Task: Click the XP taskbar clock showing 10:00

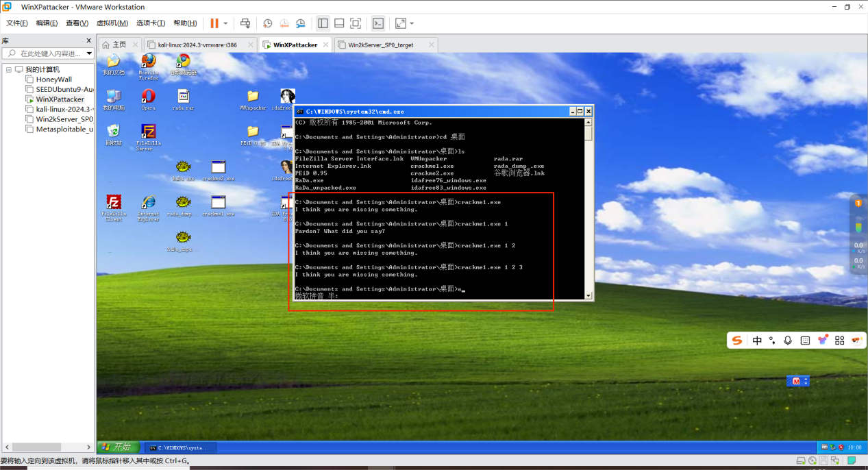Action: [854, 447]
